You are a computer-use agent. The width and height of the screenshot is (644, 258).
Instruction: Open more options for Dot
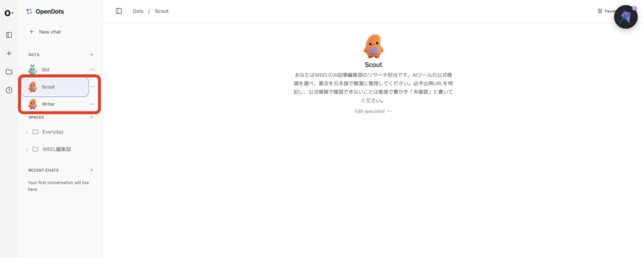92,69
